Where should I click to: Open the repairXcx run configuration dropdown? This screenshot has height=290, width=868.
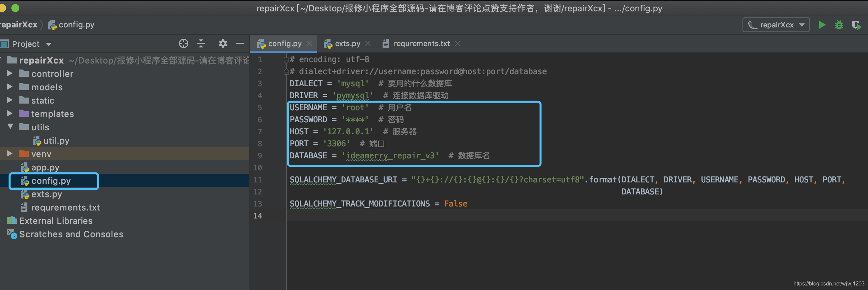click(x=776, y=25)
